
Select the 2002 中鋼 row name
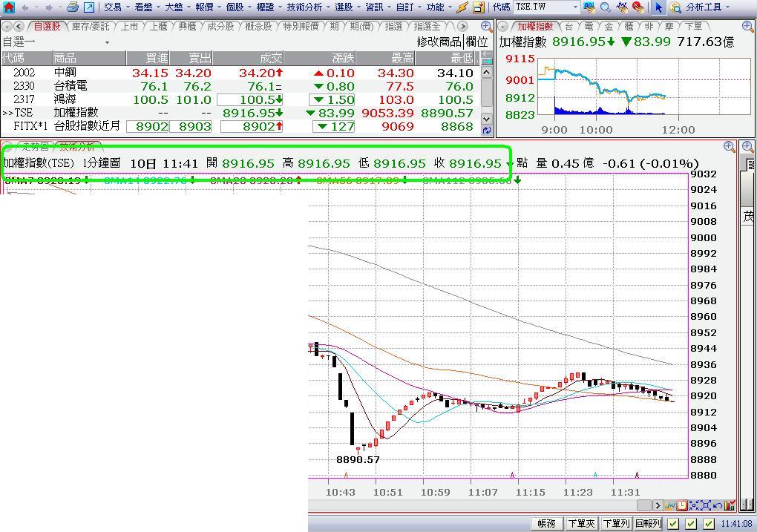point(65,73)
